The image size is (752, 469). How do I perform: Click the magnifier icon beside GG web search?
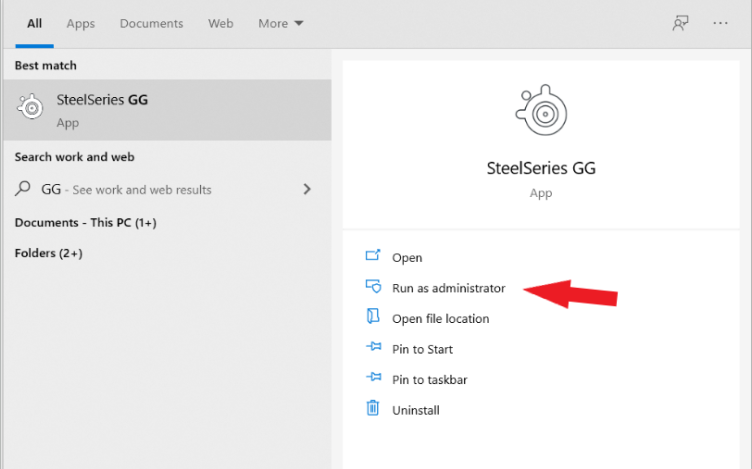[x=24, y=189]
